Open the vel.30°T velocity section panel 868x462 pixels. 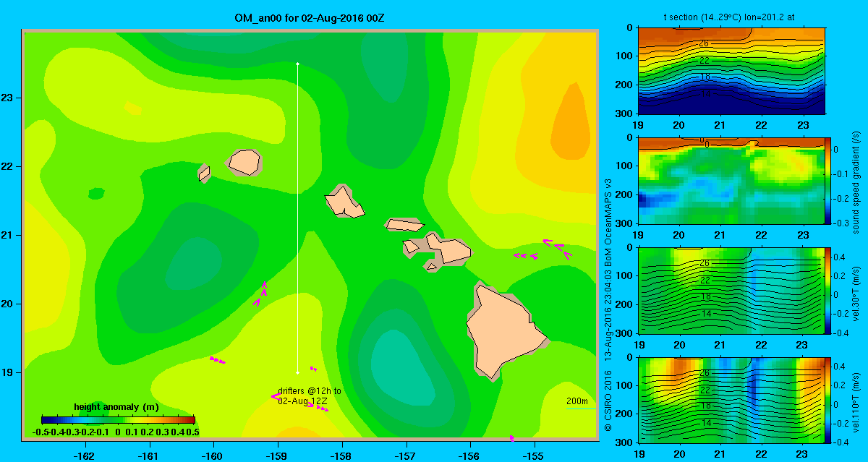[x=731, y=290]
